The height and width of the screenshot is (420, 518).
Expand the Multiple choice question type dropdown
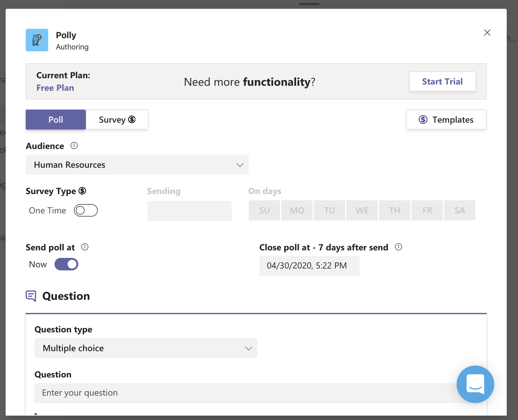coord(146,348)
